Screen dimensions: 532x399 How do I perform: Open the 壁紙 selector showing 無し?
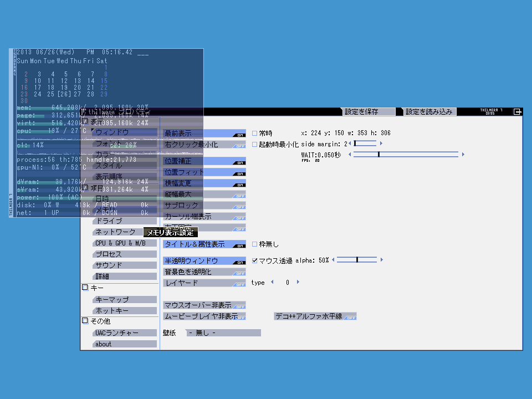click(223, 333)
